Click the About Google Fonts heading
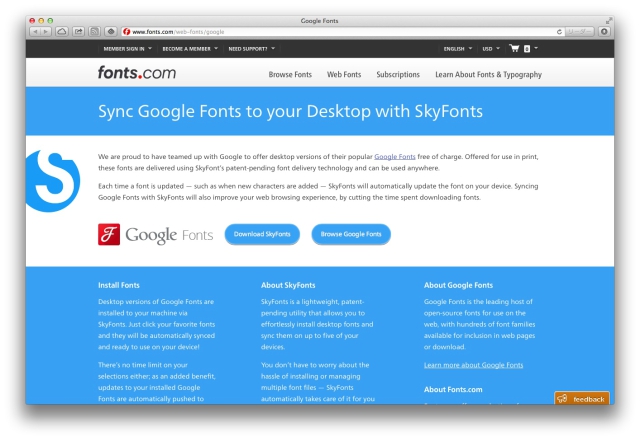 (458, 285)
